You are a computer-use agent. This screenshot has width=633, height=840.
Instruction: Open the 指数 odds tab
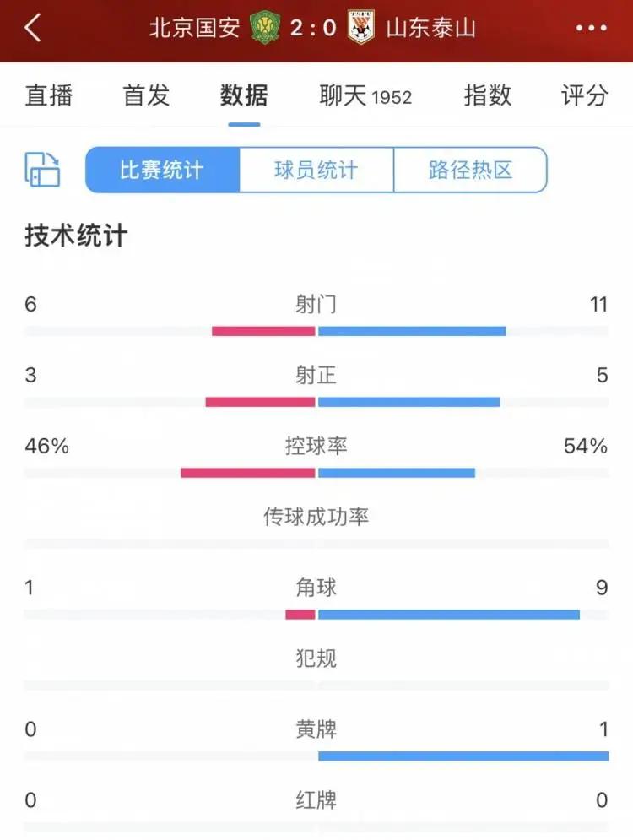click(487, 95)
